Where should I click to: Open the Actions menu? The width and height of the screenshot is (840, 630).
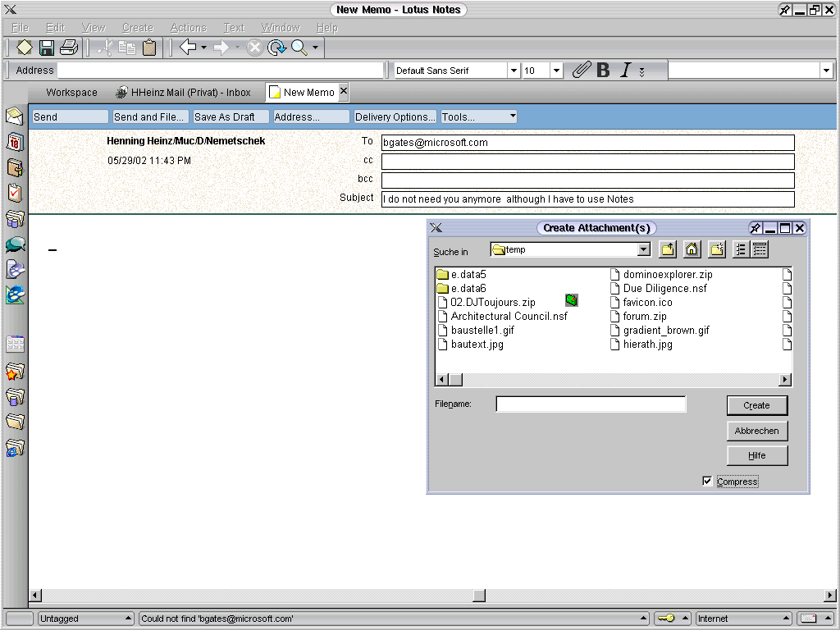pos(188,28)
